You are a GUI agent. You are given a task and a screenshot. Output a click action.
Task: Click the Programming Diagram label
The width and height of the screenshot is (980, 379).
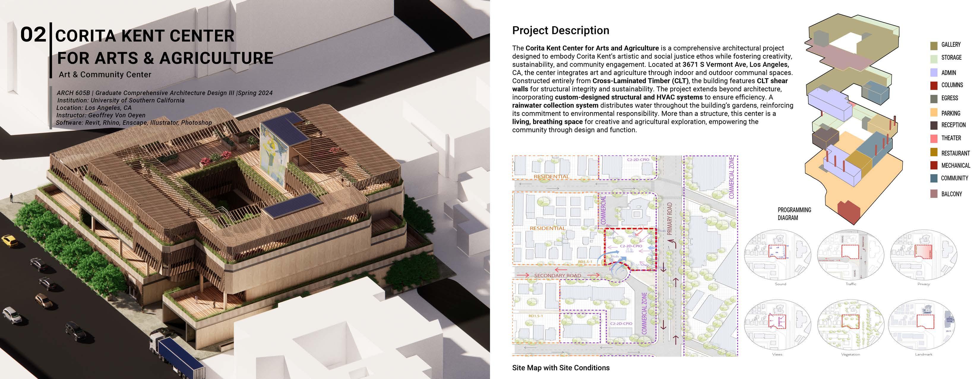[794, 214]
